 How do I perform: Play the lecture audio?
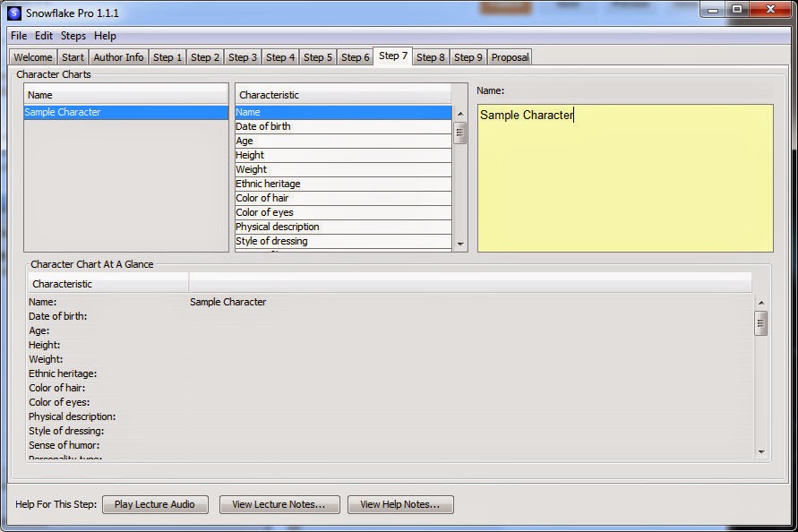click(155, 504)
